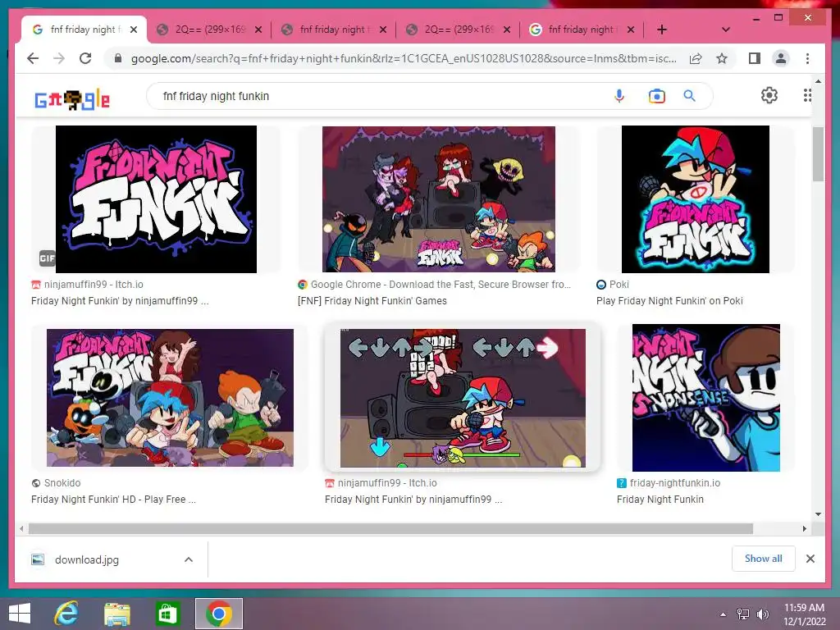Open [FNF] Friday Night Funkin' Games link

(x=372, y=300)
